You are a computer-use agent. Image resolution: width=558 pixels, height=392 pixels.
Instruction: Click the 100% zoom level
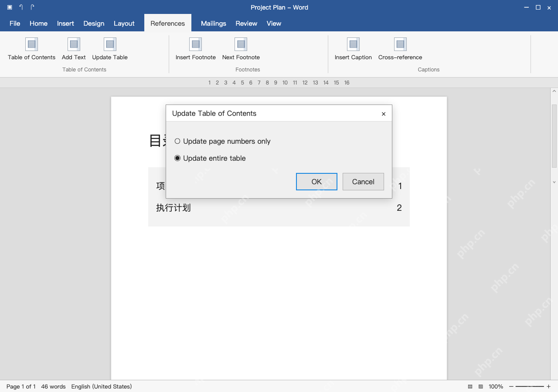(496, 387)
